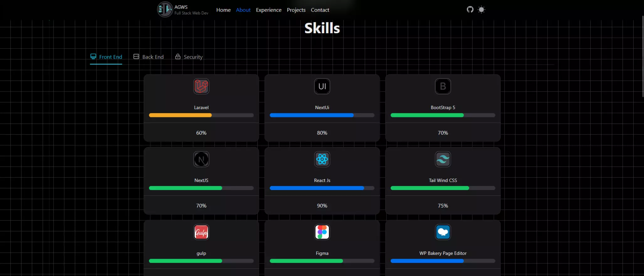
Task: Click the React Js 90% progress bar
Action: (322, 188)
